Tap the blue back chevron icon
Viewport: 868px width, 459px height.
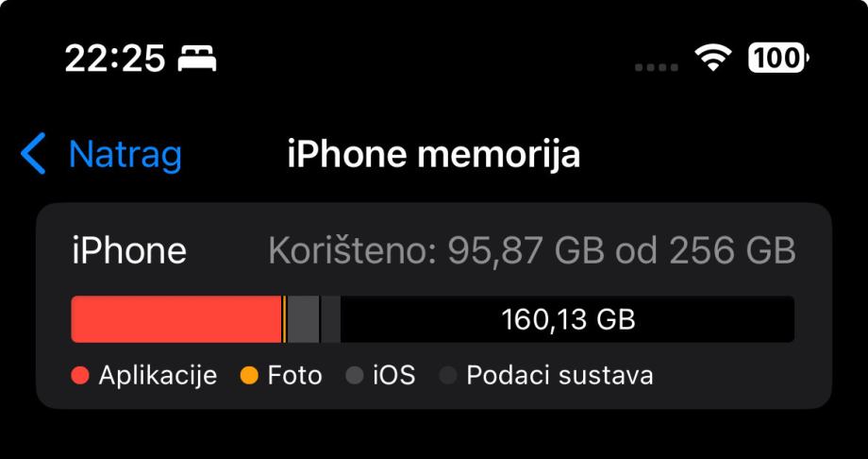tap(33, 154)
